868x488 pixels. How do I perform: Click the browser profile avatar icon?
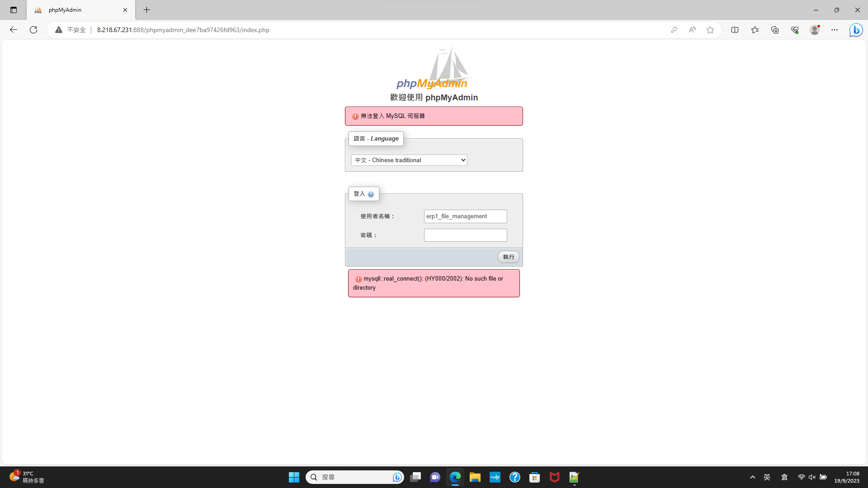[815, 30]
